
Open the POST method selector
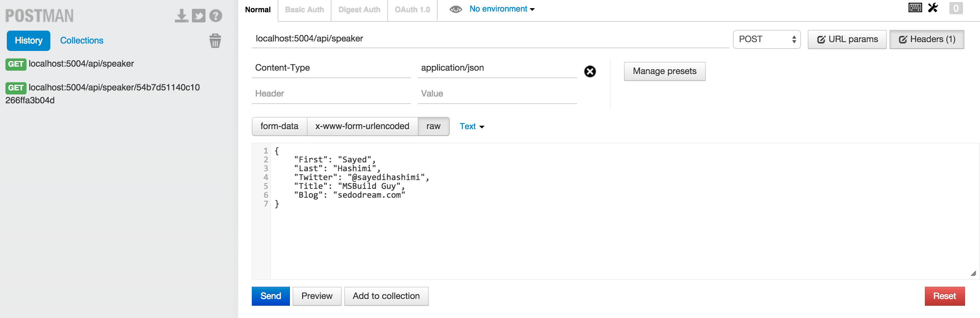767,39
